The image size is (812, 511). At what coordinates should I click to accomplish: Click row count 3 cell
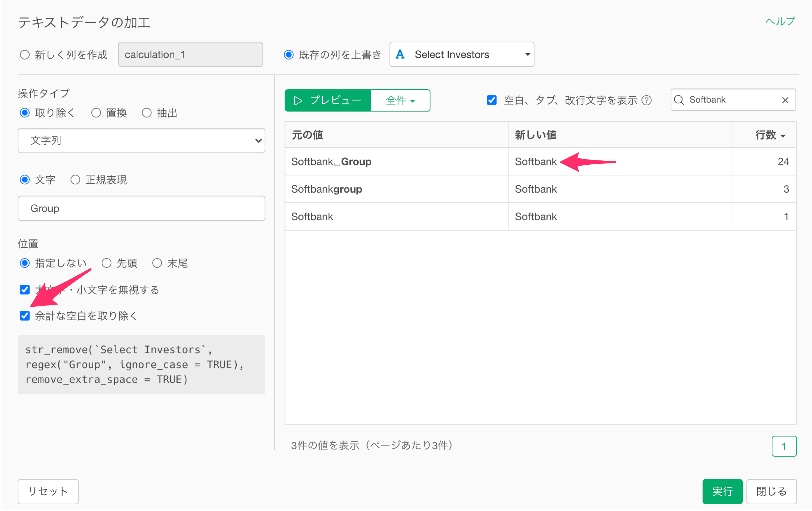pos(764,189)
